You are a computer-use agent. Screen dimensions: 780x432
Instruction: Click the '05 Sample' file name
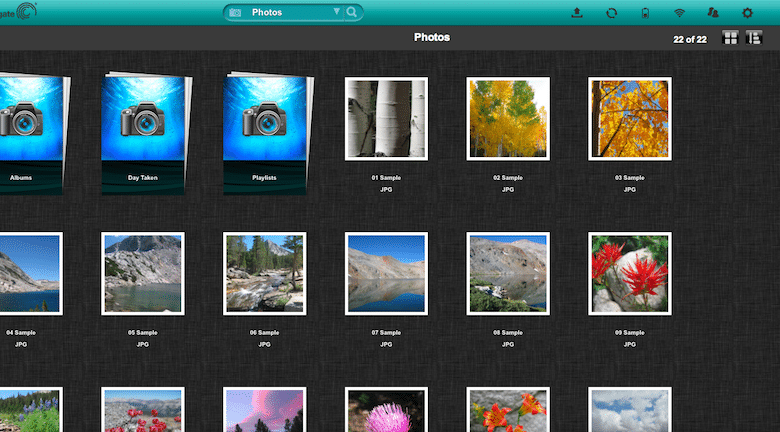143,332
